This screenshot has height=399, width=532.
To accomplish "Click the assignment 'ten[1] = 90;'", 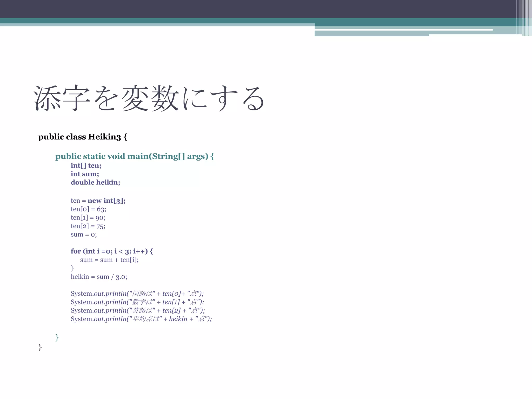I will [x=88, y=218].
